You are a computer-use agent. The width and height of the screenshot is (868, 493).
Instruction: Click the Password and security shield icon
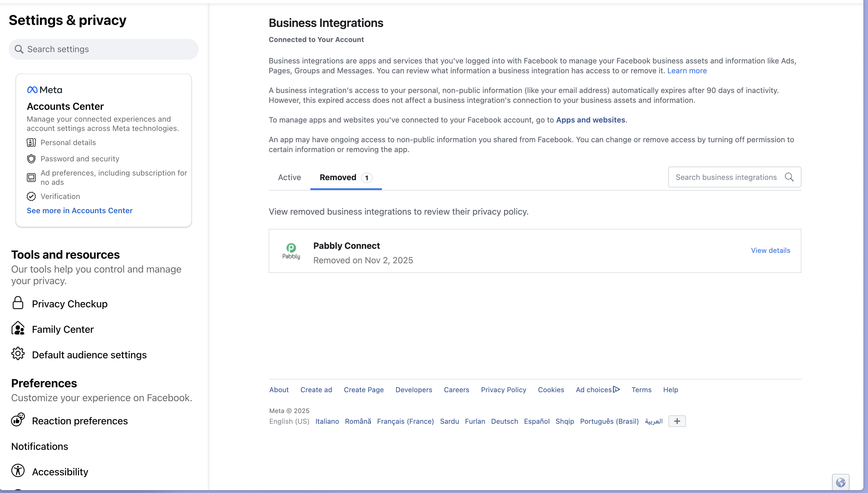point(31,159)
